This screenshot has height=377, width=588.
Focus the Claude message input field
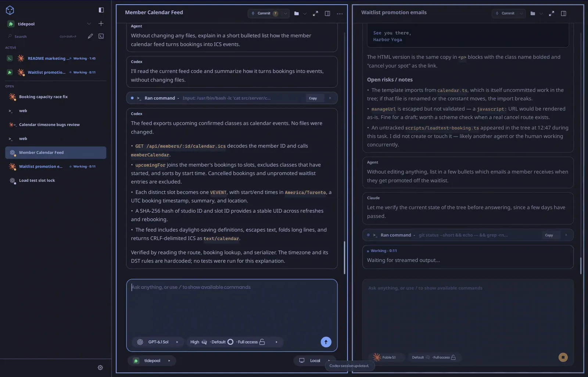468,316
